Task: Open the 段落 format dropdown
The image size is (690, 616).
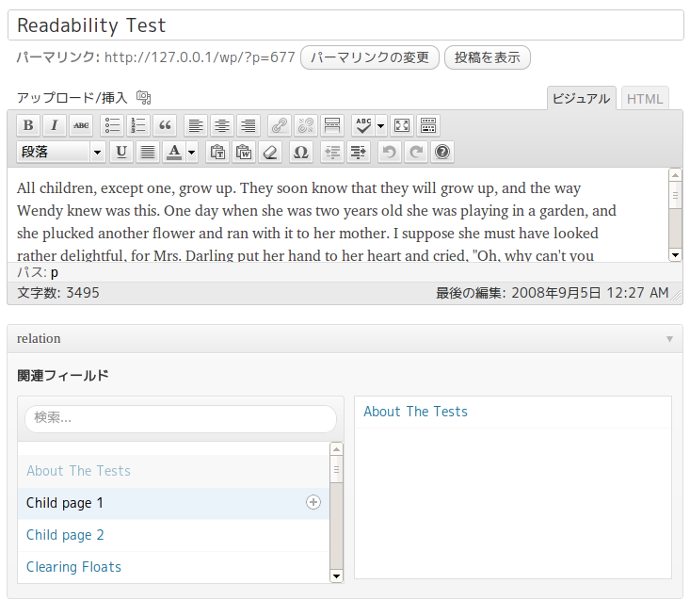Action: point(61,152)
